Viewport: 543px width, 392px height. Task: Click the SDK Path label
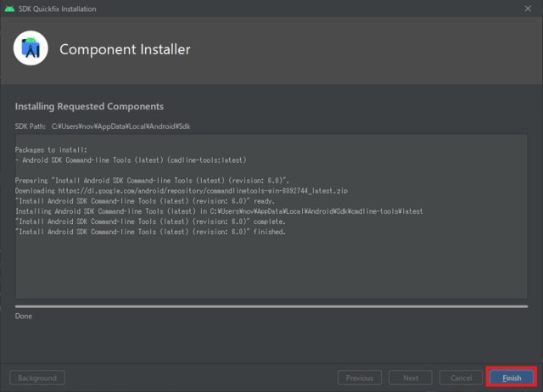click(x=32, y=126)
